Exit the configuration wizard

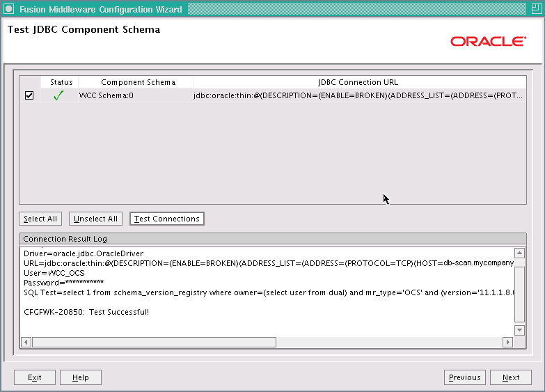tap(35, 377)
